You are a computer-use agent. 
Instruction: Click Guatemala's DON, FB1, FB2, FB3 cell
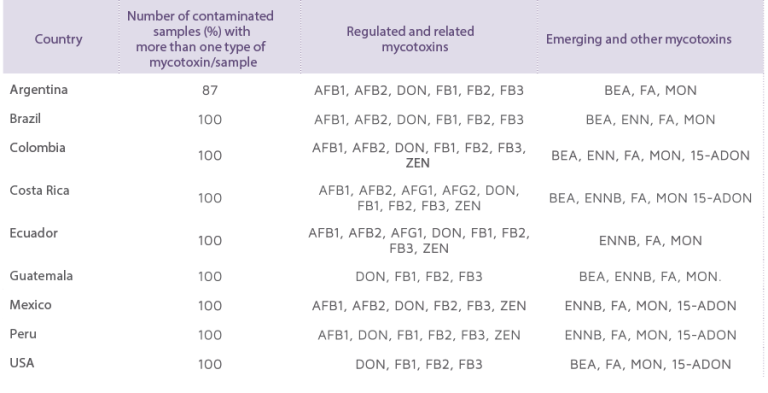[x=419, y=277]
